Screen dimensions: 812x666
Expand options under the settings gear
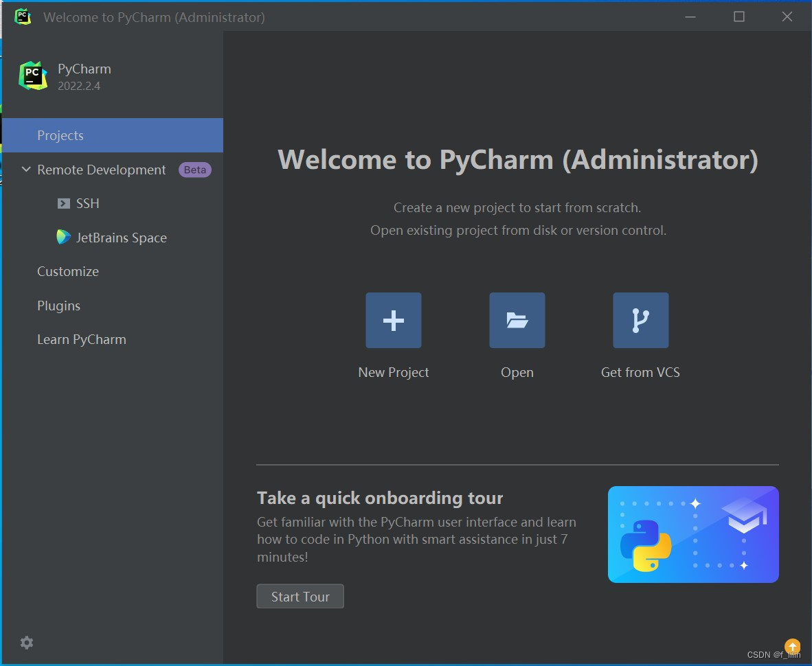(x=26, y=642)
